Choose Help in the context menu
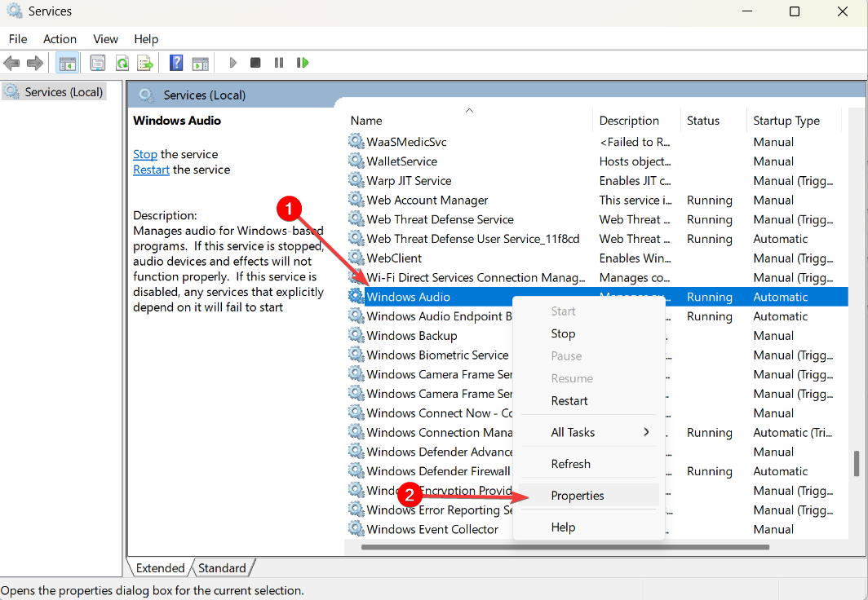Screen dimensions: 868x600 (x=588, y=527)
